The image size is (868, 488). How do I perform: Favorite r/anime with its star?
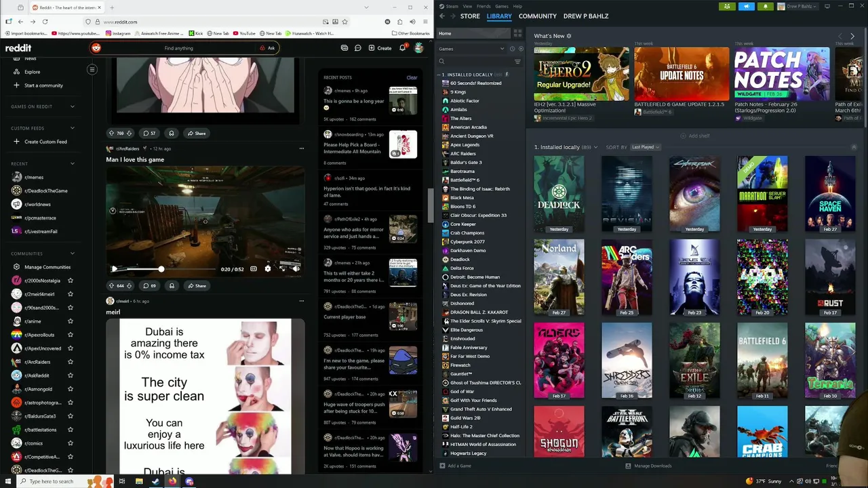point(71,321)
